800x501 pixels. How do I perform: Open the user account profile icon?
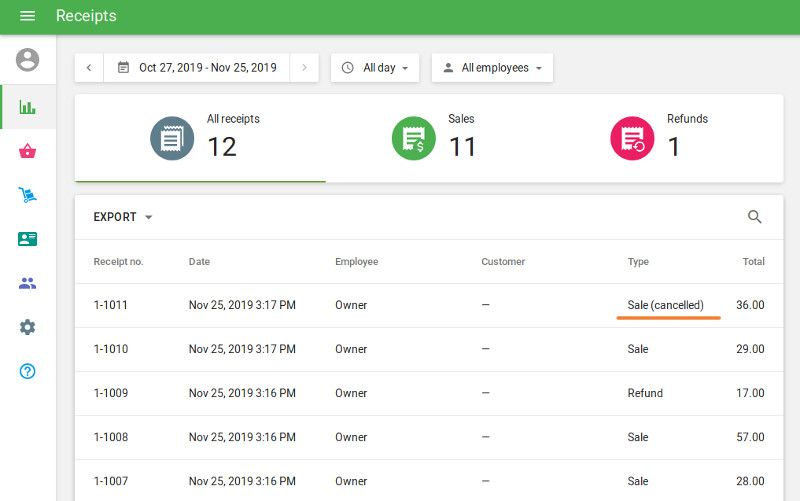pos(28,60)
